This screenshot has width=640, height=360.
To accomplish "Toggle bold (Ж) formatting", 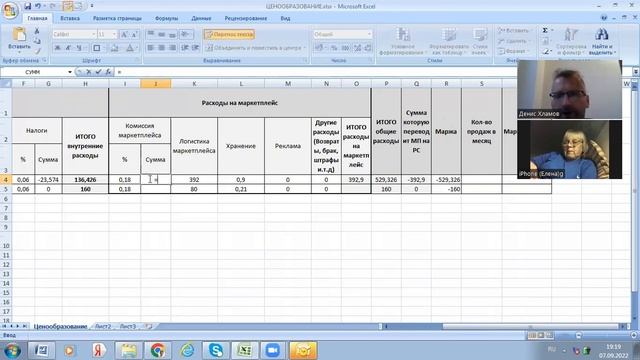I will (x=58, y=48).
